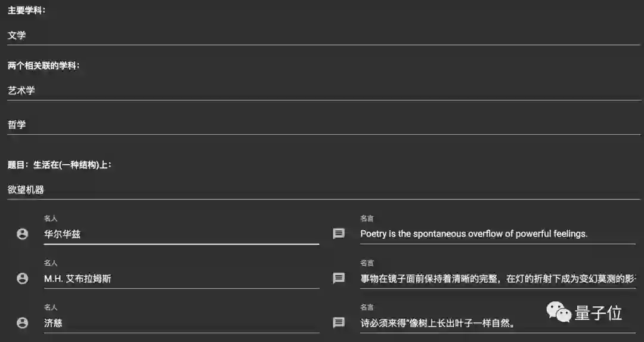The width and height of the screenshot is (644, 342).
Task: Click the person icon beside M.H. 艾布拉姆斯
Action: (x=23, y=278)
